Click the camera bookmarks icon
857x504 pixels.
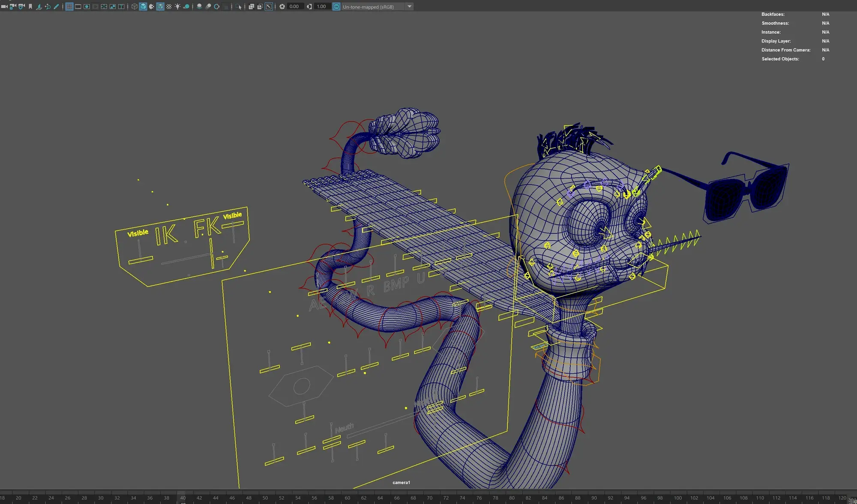[x=30, y=6]
